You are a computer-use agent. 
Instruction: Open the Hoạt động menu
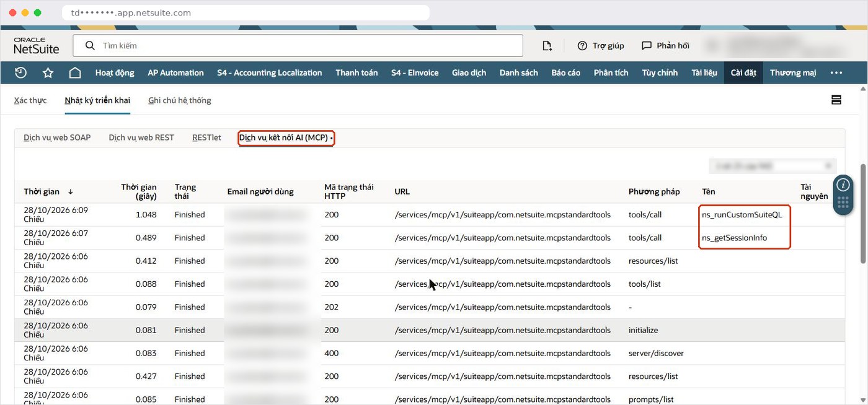point(115,72)
